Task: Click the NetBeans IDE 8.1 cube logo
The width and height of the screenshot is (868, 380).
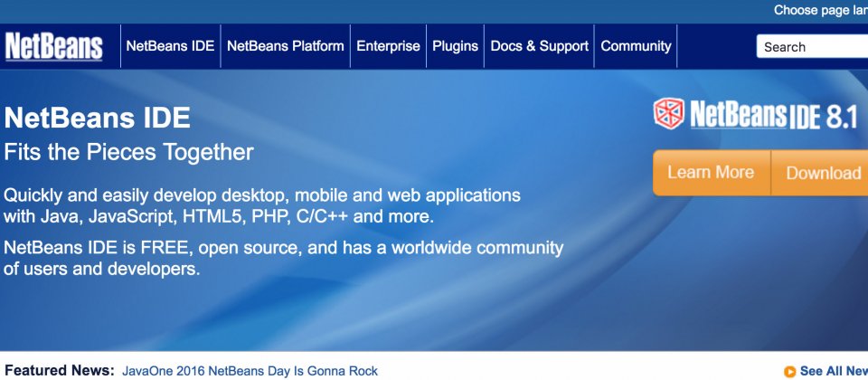Action: [669, 114]
